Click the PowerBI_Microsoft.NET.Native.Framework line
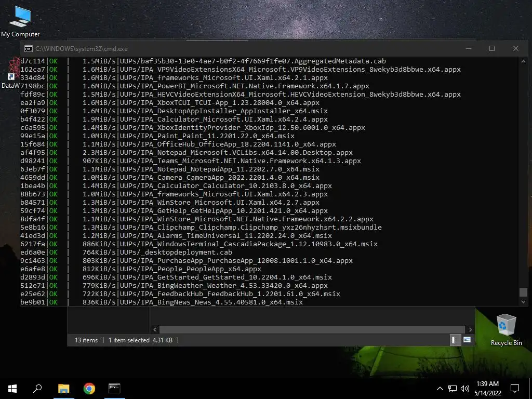The width and height of the screenshot is (532, 399). (x=195, y=86)
